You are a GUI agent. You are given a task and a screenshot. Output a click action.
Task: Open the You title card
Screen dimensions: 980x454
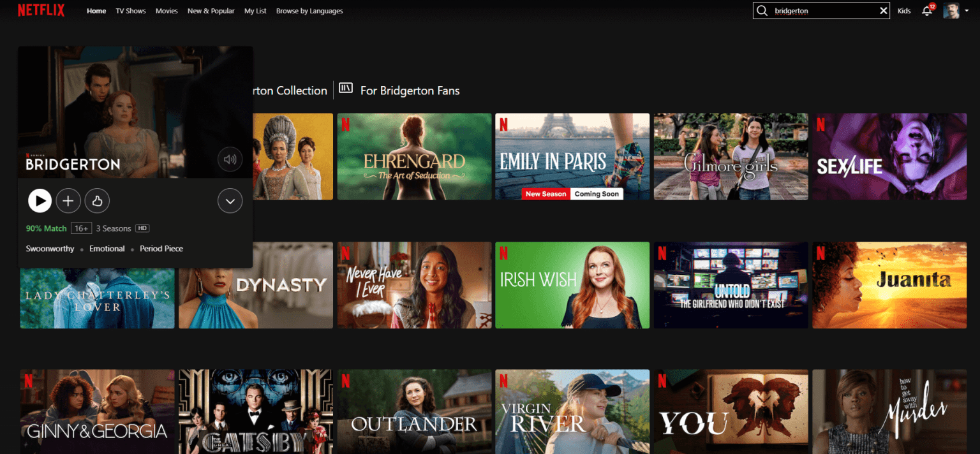pyautogui.click(x=731, y=412)
